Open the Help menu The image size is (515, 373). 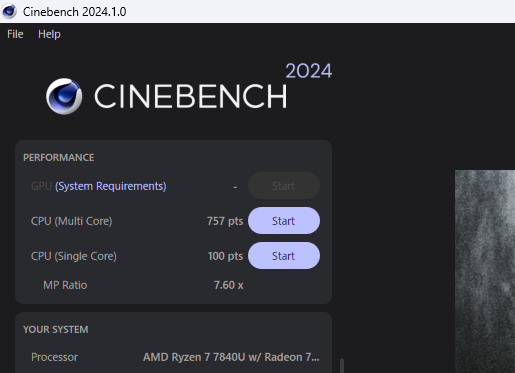[x=49, y=34]
